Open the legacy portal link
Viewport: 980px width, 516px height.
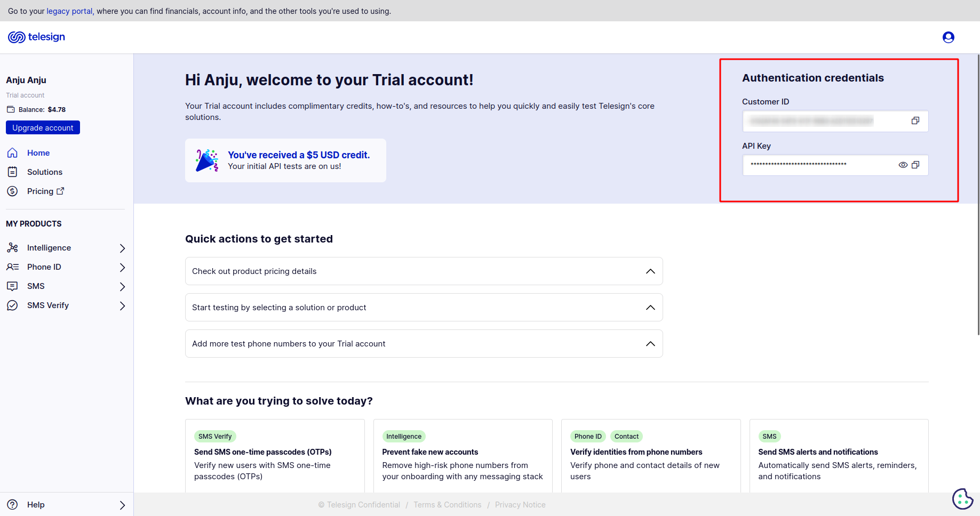pos(69,11)
